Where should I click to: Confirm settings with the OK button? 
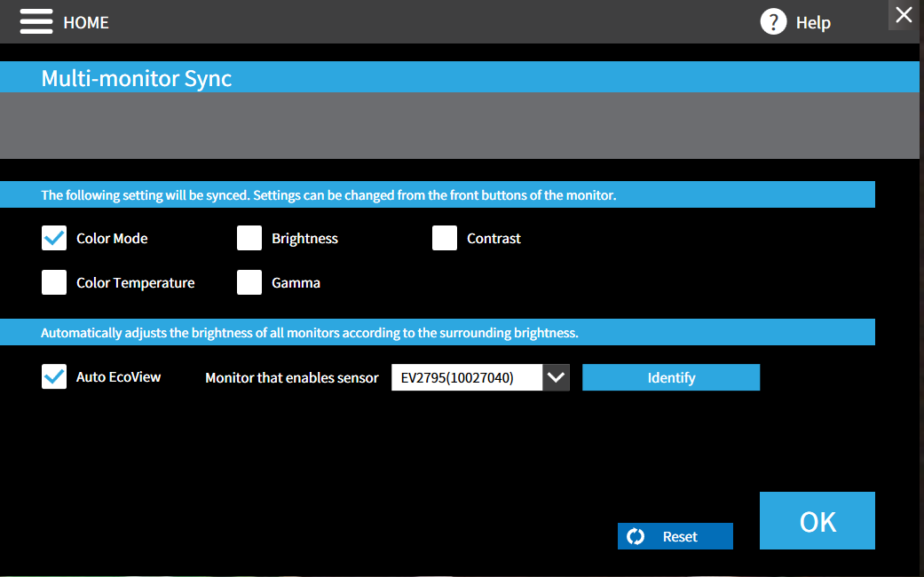pyautogui.click(x=817, y=520)
